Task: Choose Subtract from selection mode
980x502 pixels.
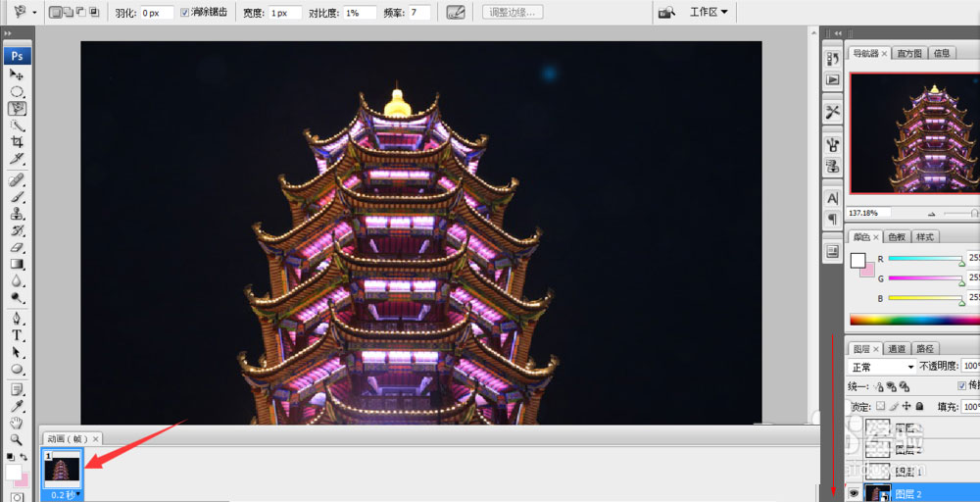Action: (x=81, y=12)
